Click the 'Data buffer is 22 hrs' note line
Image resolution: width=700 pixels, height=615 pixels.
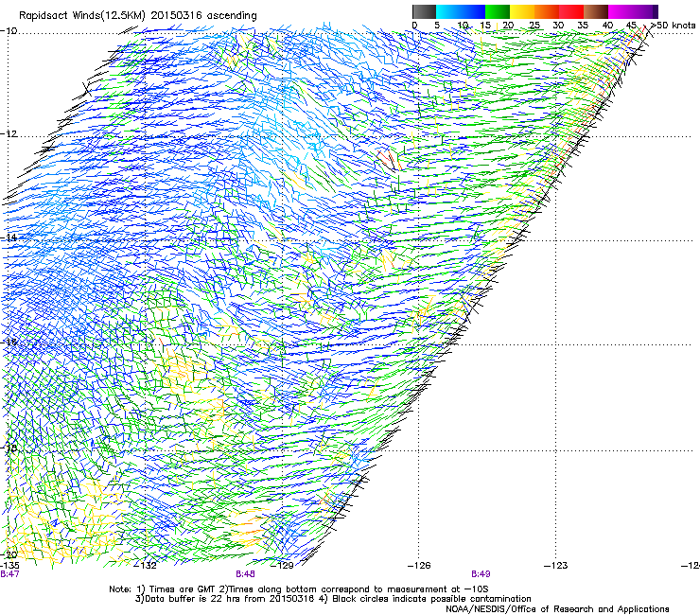click(333, 599)
